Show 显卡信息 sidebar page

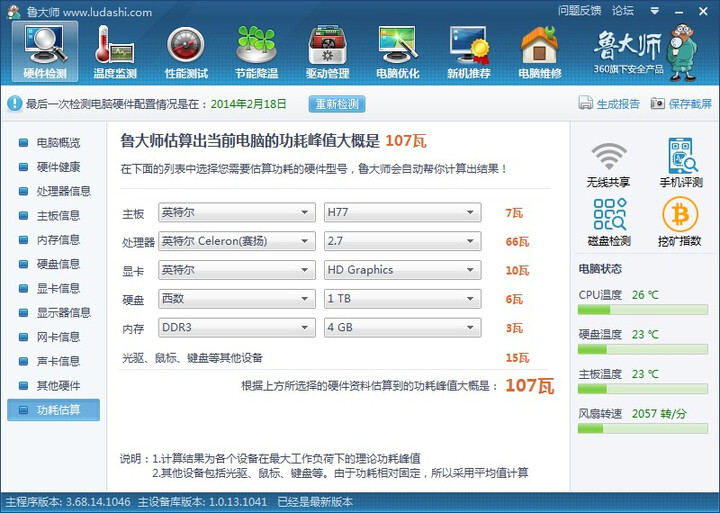click(x=53, y=289)
